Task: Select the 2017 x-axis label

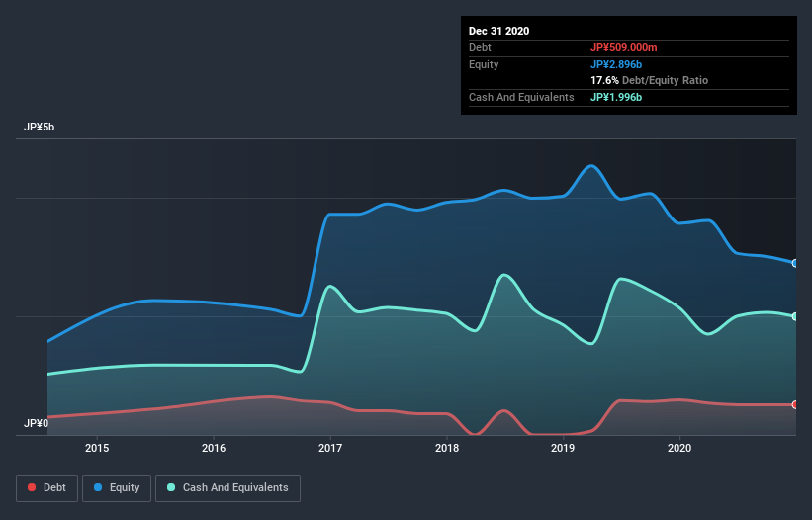Action: point(330,448)
